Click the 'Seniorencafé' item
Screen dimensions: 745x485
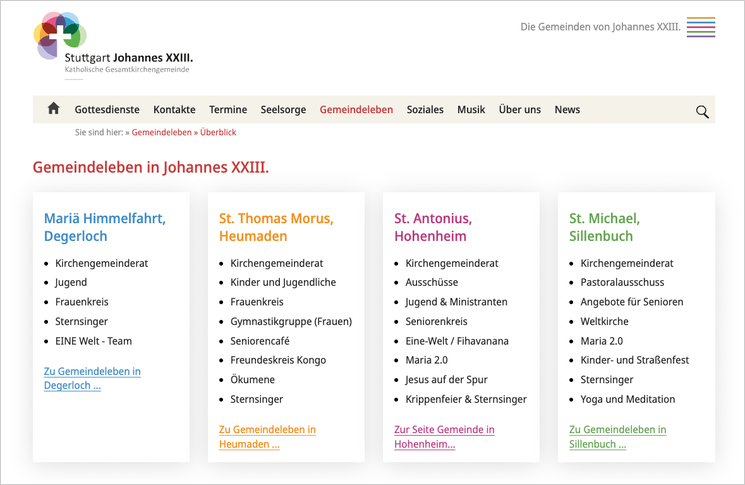point(260,341)
